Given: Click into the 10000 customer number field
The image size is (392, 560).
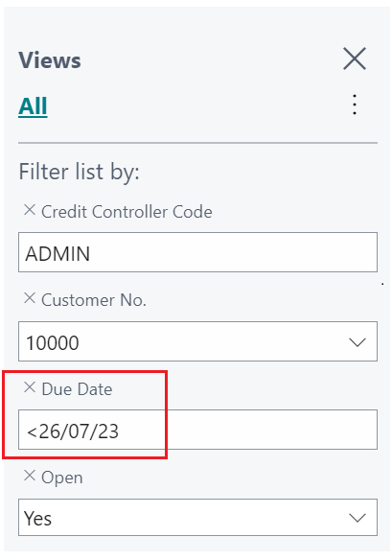Looking at the screenshot, I should (197, 341).
